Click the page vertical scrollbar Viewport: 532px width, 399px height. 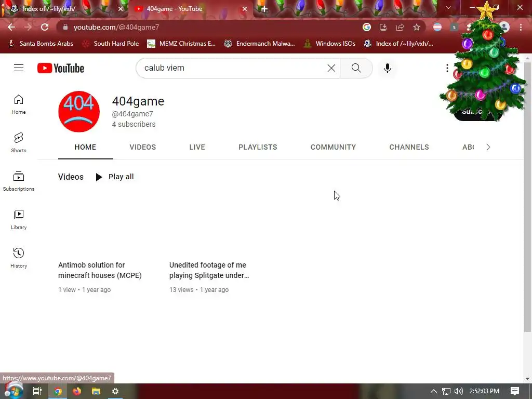tap(527, 197)
